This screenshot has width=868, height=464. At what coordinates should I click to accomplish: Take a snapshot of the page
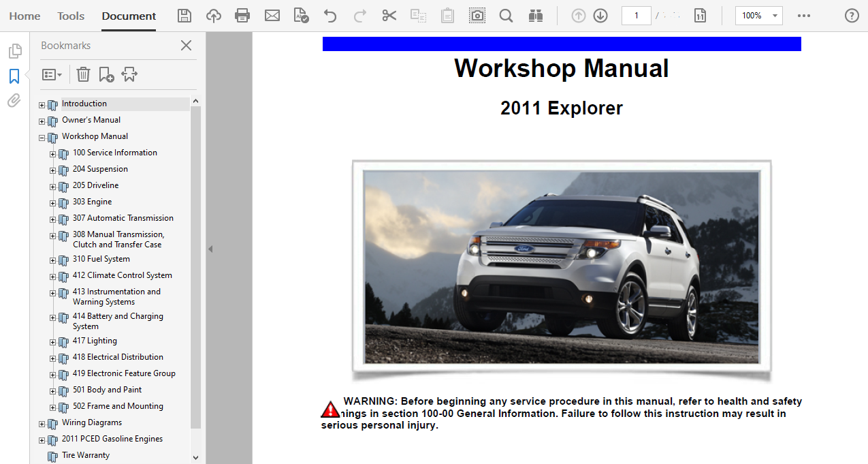(x=477, y=15)
